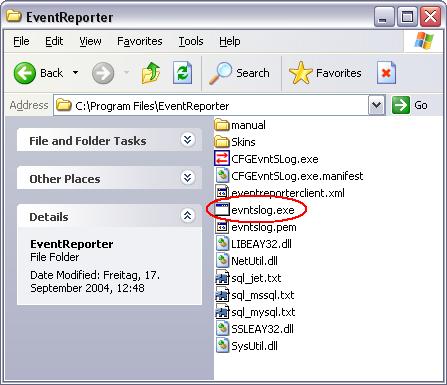Viewport: 447px width, 385px height.
Task: Click the address field showing C:\Program Files\EventReporter
Action: click(x=211, y=106)
